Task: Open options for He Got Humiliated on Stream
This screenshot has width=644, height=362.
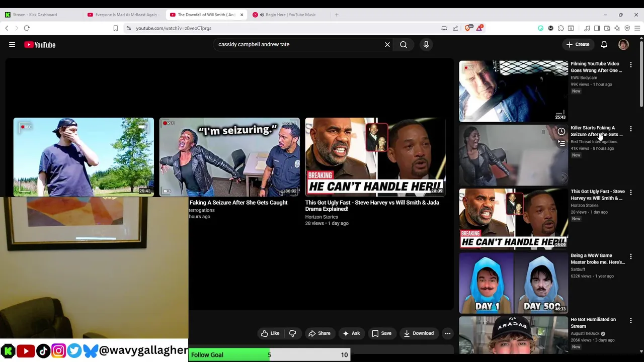Action: coord(631,320)
